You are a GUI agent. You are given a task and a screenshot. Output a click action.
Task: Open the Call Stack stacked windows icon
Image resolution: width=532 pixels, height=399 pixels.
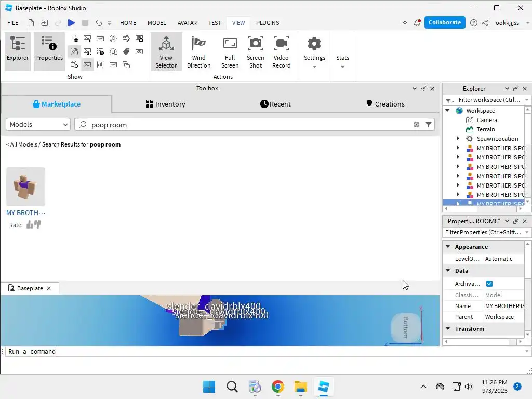pos(126,64)
